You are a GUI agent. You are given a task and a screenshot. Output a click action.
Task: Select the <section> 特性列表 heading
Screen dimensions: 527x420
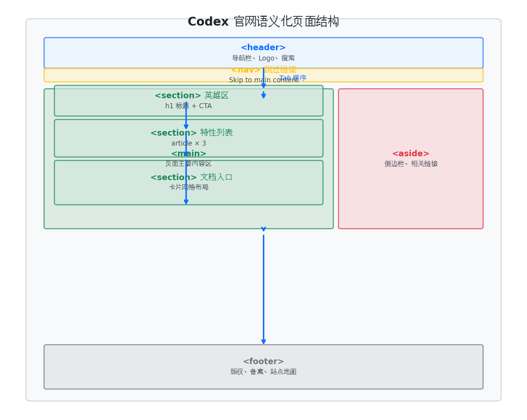(x=192, y=133)
